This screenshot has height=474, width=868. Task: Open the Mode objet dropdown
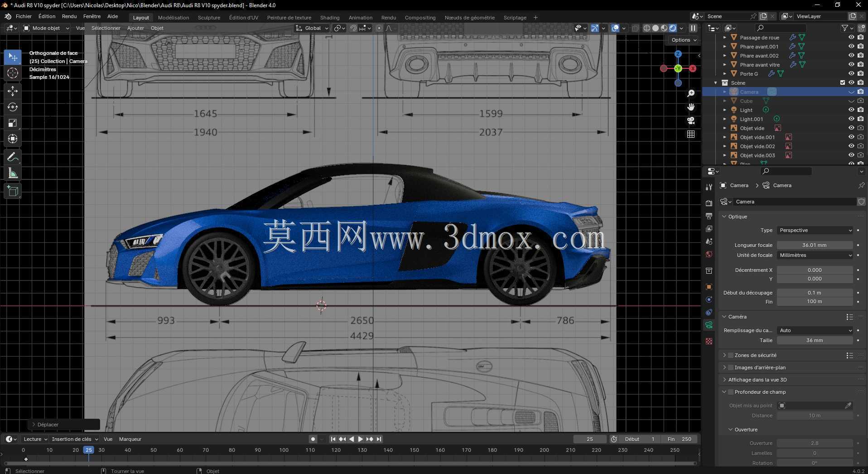tap(46, 28)
